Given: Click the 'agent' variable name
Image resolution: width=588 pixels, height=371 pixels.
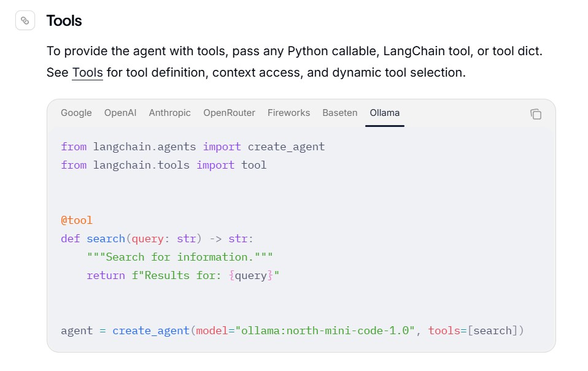Looking at the screenshot, I should coord(77,331).
